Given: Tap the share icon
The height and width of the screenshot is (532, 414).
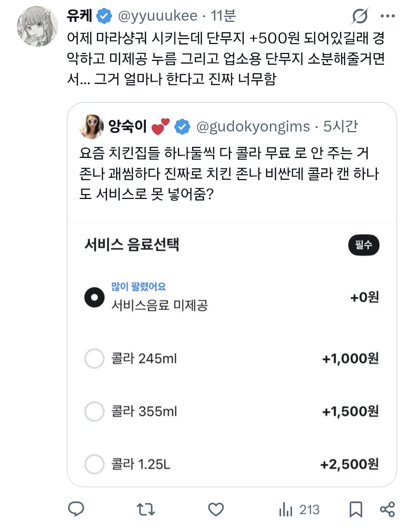Looking at the screenshot, I should [387, 509].
